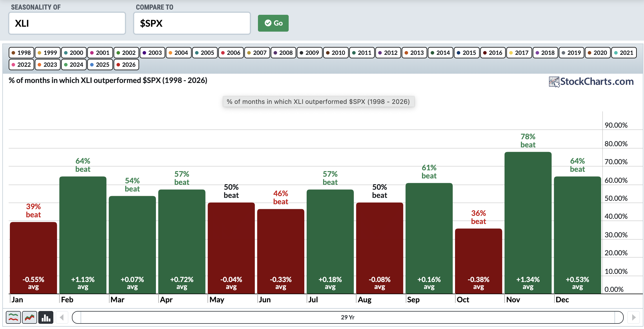Toggle the 2015 year chip
Viewport: 644px width, 329px height.
click(467, 53)
